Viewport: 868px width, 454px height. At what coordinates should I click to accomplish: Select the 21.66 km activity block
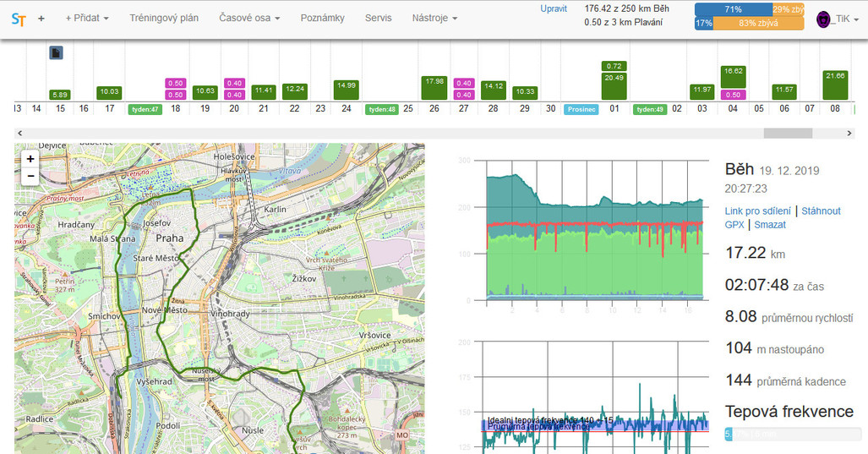835,85
